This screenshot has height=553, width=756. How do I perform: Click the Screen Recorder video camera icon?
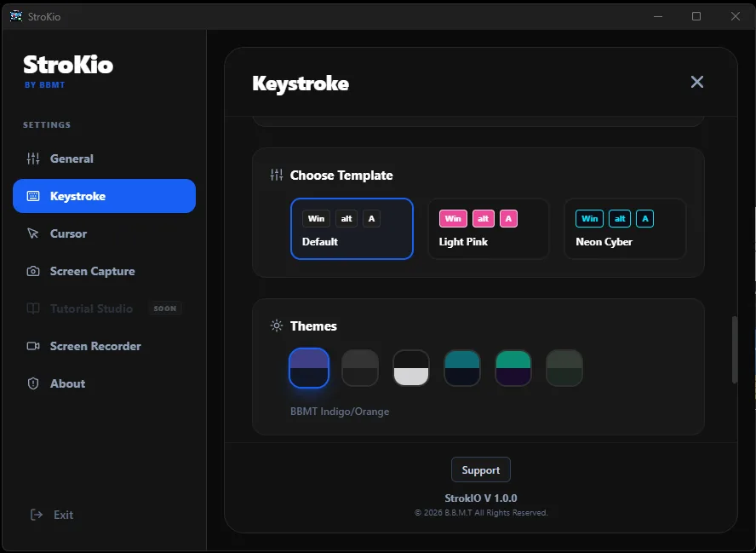pyautogui.click(x=33, y=346)
